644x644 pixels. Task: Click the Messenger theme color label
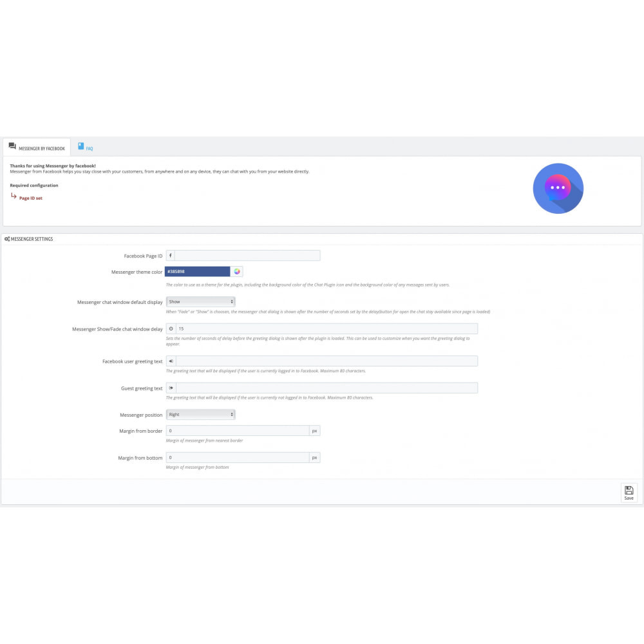coord(137,272)
